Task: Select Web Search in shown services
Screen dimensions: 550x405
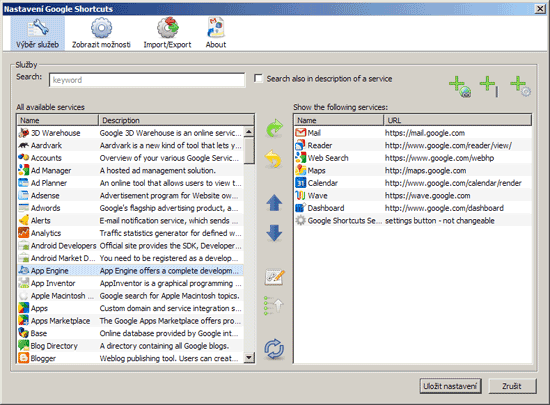Action: pyautogui.click(x=413, y=158)
